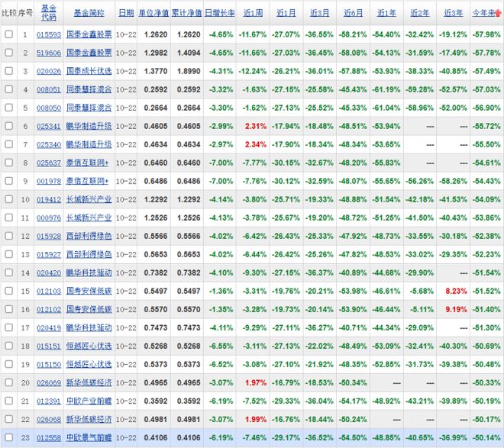Check the box in highlighted row 23 中欧景气前瞻
The height and width of the screenshot is (448, 504).
pyautogui.click(x=9, y=437)
